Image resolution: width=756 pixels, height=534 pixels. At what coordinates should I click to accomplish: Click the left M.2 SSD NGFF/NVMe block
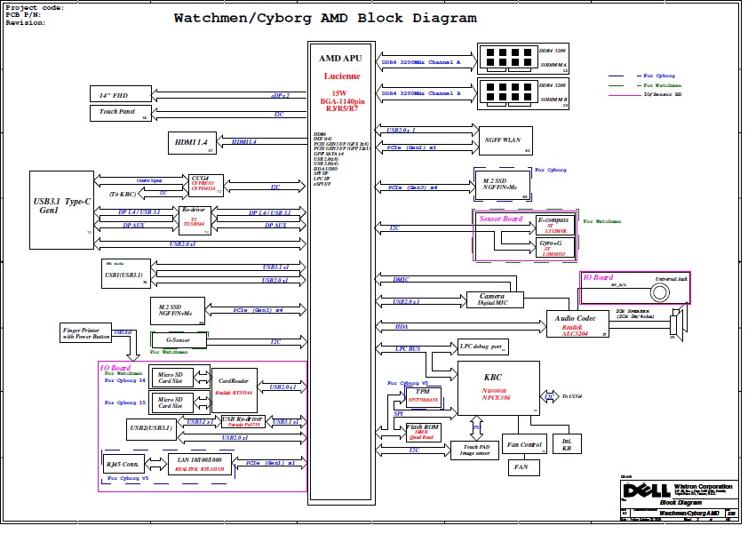[178, 311]
